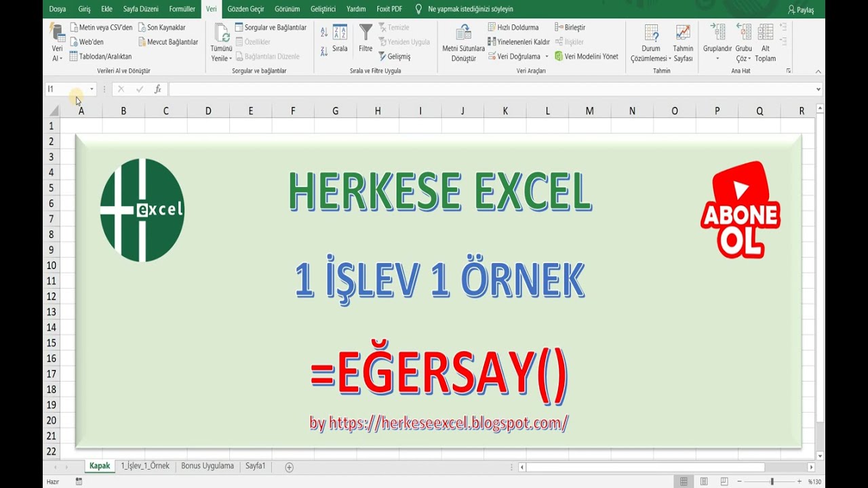Switch to Page Break Preview in status bar
The width and height of the screenshot is (868, 488).
point(724,481)
